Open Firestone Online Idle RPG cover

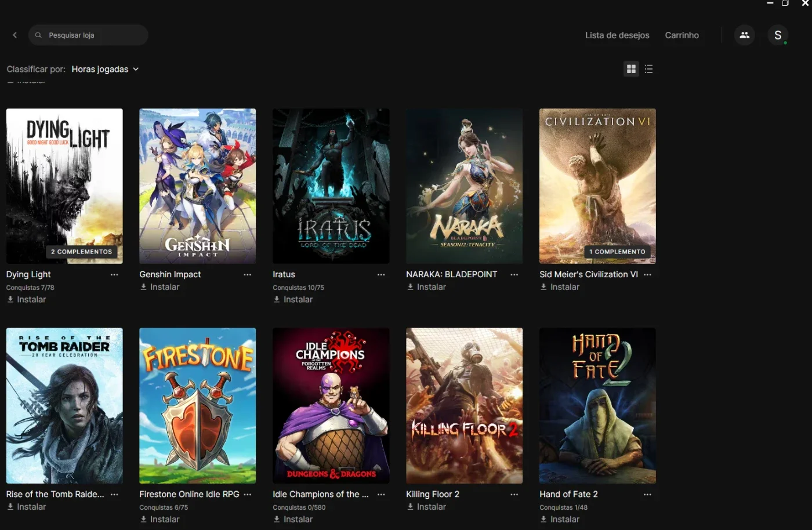click(197, 406)
